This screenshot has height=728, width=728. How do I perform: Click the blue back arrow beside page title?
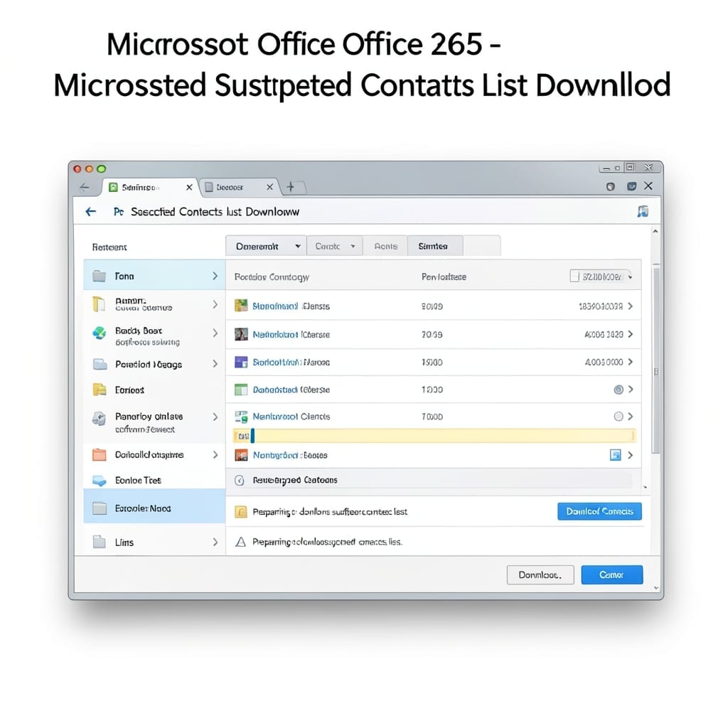tap(90, 212)
